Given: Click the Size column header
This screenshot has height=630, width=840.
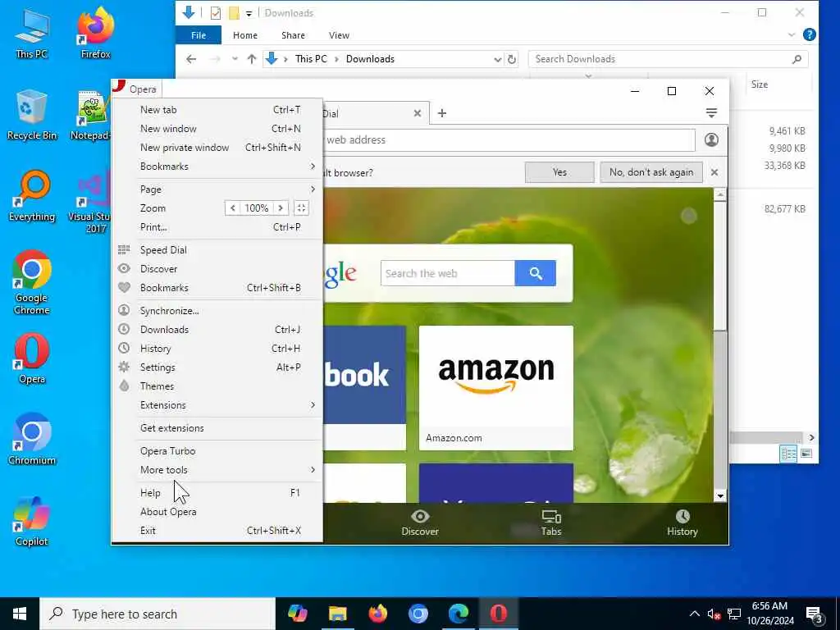Looking at the screenshot, I should pos(759,84).
